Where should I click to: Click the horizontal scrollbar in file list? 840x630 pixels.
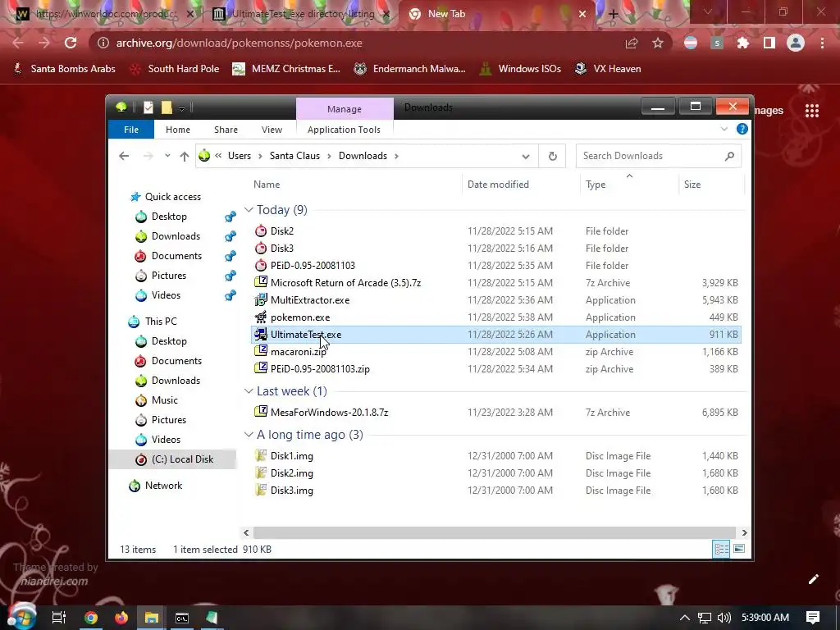tap(495, 532)
